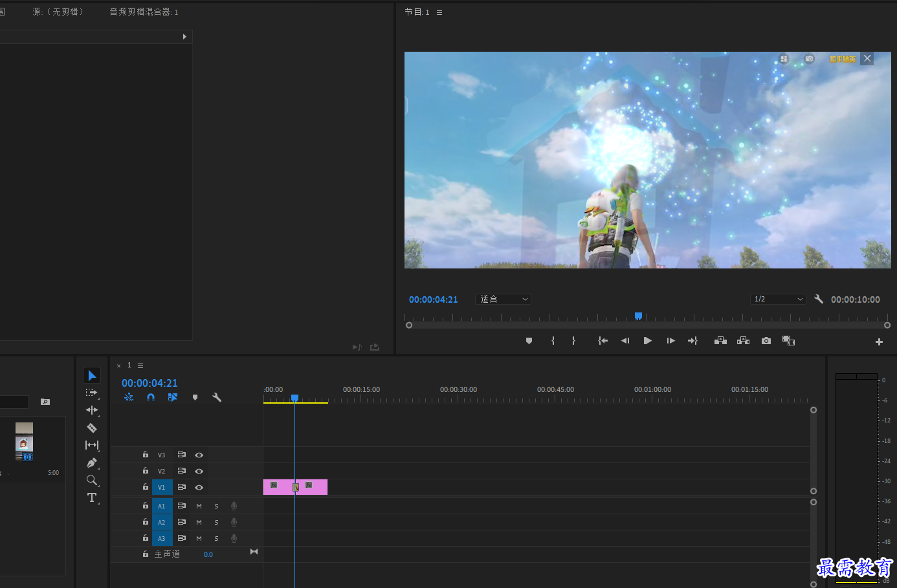The width and height of the screenshot is (897, 588).
Task: Toggle timeline Snap magnet
Action: [151, 397]
